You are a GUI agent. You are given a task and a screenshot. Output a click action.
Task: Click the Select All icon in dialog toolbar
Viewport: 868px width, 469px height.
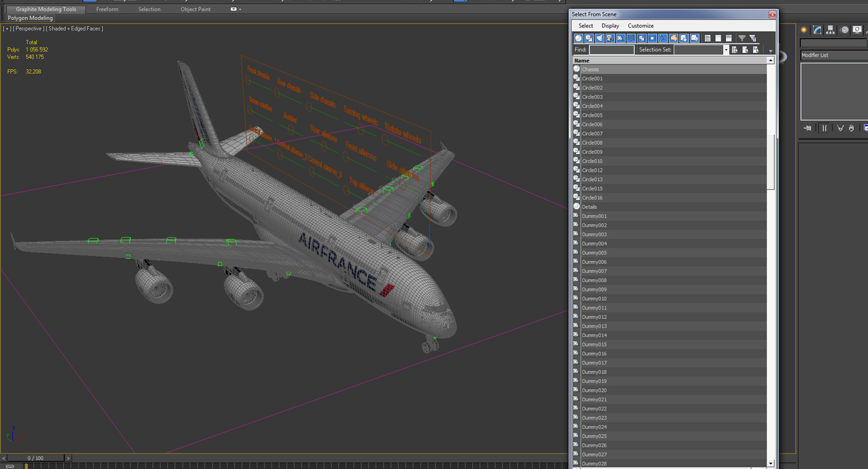708,38
